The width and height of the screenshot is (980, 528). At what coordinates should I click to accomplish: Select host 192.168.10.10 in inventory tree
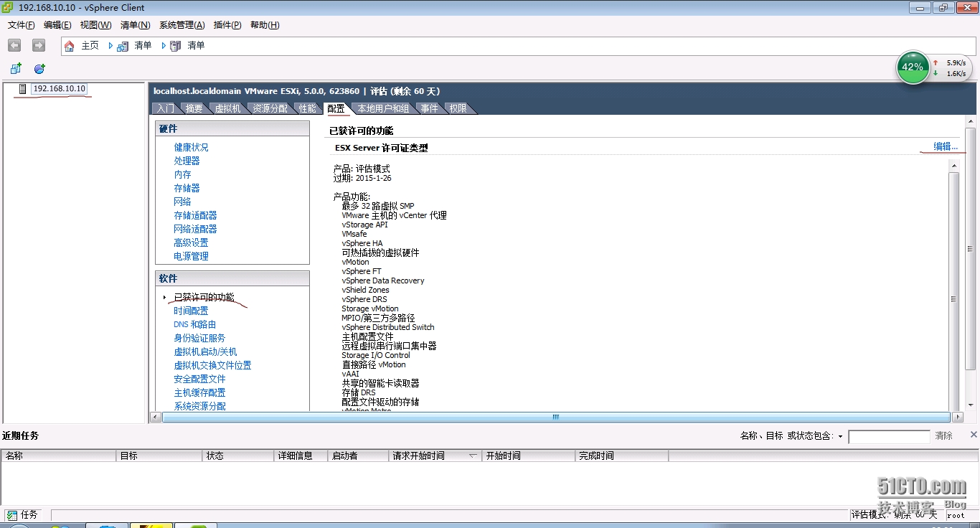click(x=60, y=89)
